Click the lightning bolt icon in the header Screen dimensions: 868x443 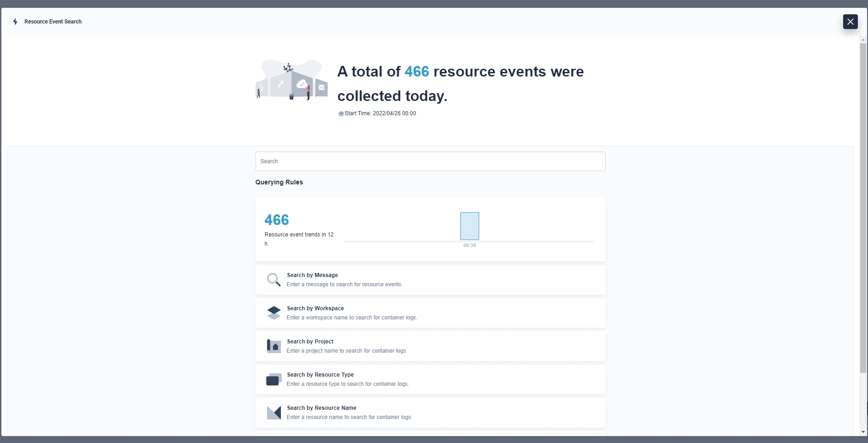coord(15,22)
